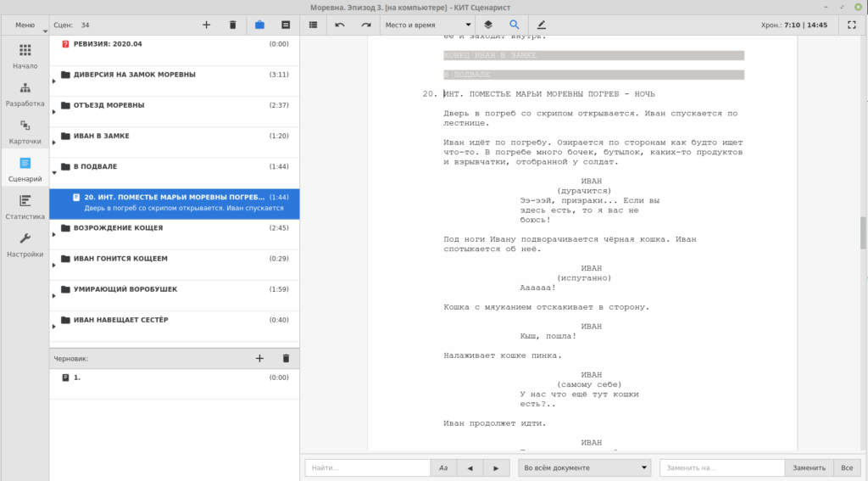Undo the last action

340,25
